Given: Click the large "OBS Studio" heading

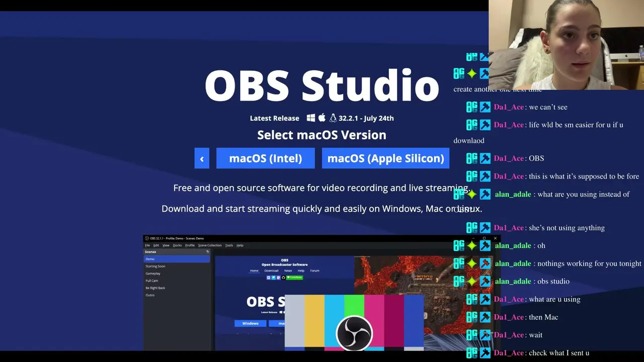Looking at the screenshot, I should click(322, 85).
